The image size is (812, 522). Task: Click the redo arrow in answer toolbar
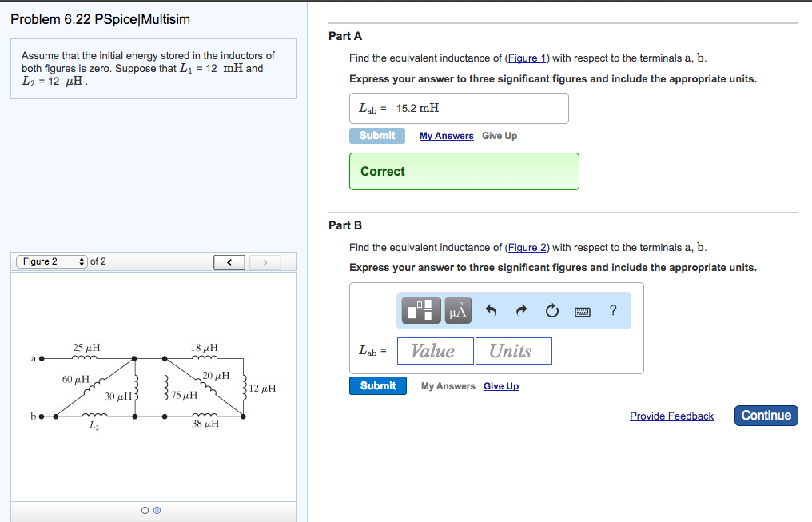click(520, 310)
